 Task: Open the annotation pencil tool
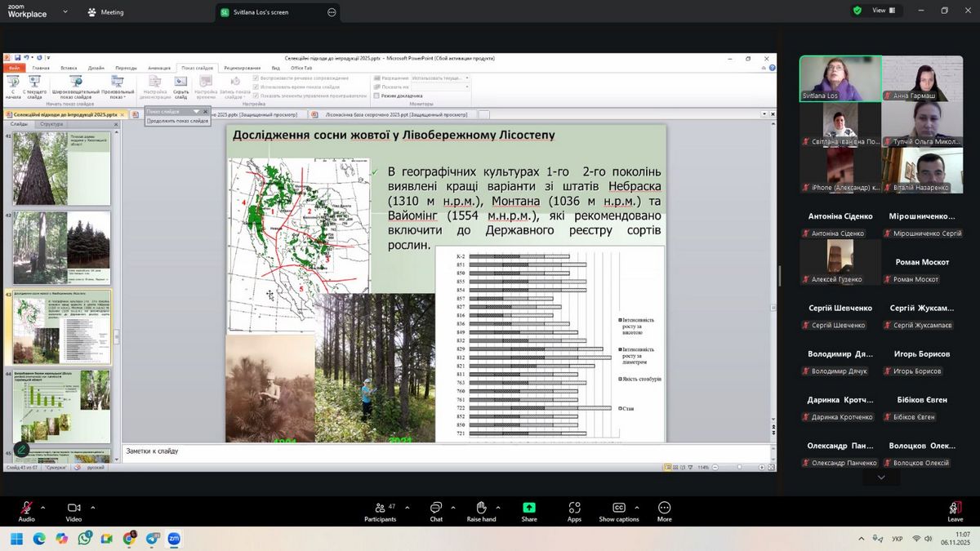pyautogui.click(x=21, y=449)
